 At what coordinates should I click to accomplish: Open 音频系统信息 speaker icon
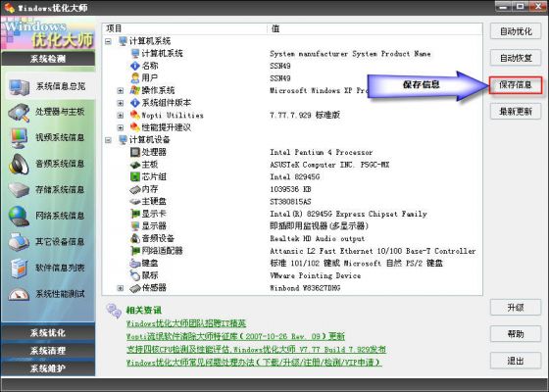click(19, 164)
